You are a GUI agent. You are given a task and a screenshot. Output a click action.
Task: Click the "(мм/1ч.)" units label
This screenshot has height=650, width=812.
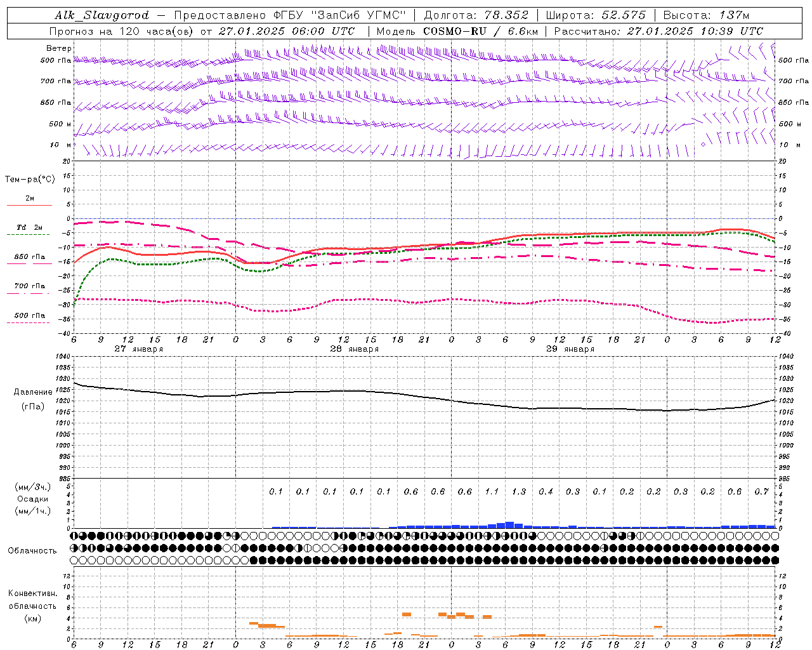33,511
